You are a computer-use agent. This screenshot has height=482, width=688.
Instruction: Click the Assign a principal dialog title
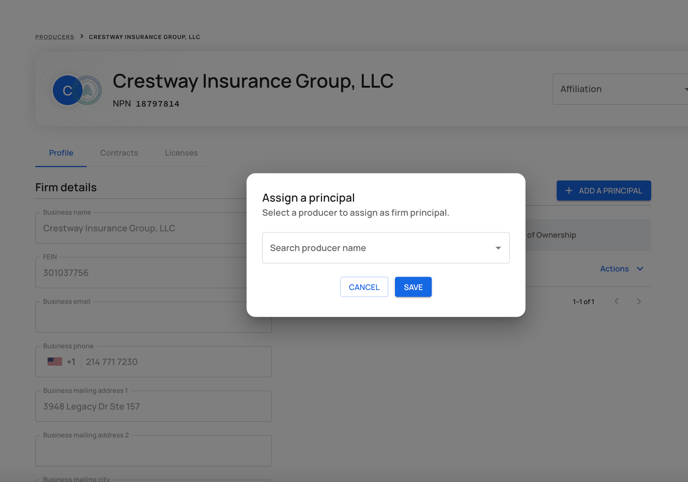(308, 198)
